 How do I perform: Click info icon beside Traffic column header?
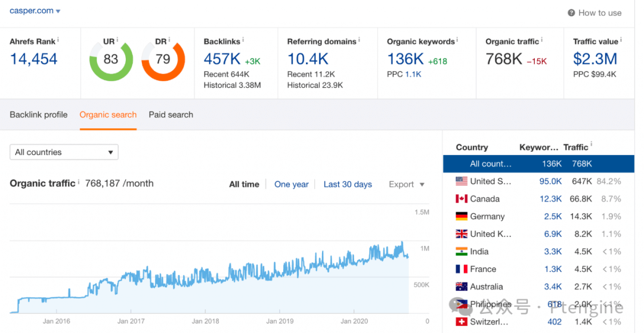[592, 144]
